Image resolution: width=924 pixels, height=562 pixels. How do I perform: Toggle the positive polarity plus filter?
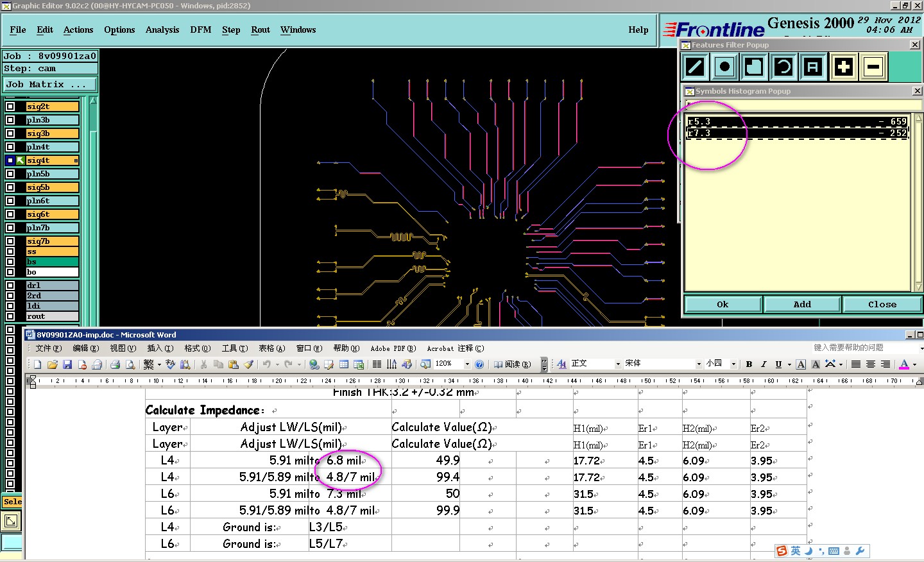844,67
